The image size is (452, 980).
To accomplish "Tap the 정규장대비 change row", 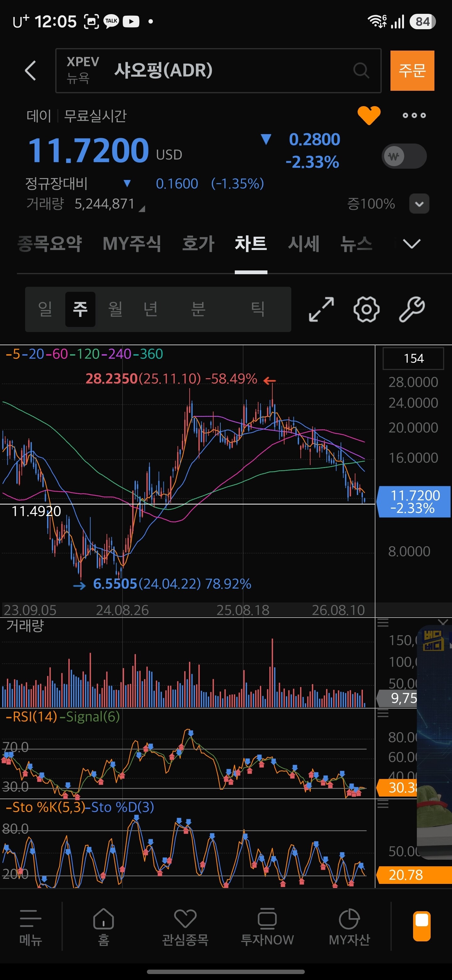I will coord(144,184).
